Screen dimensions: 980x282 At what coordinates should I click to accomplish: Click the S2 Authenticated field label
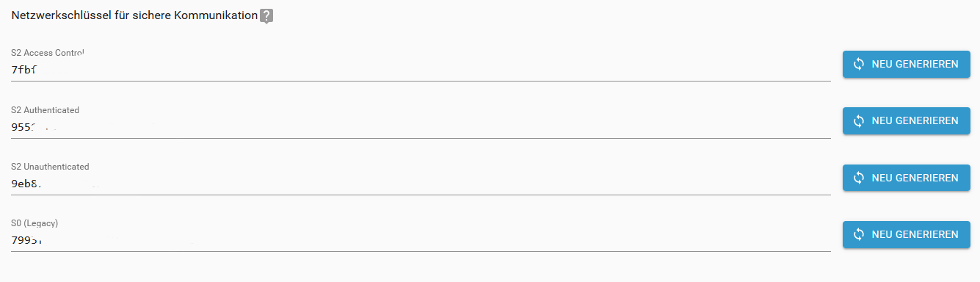point(46,110)
